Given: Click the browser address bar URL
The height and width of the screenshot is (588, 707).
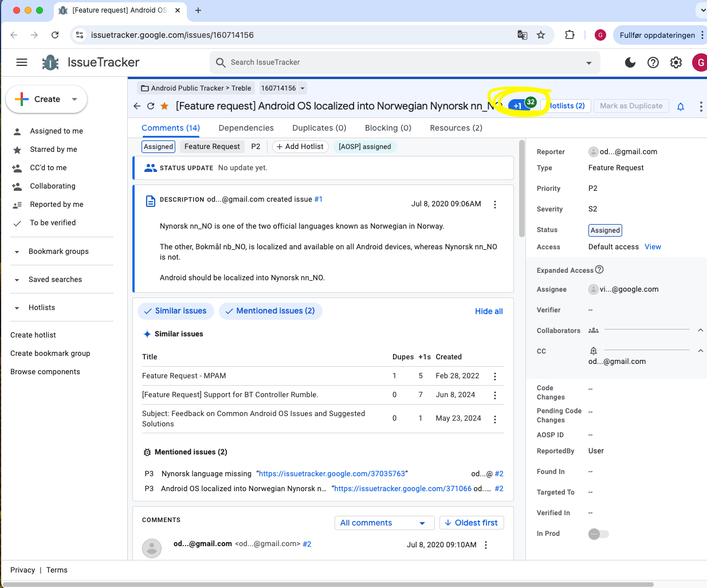Looking at the screenshot, I should point(172,35).
